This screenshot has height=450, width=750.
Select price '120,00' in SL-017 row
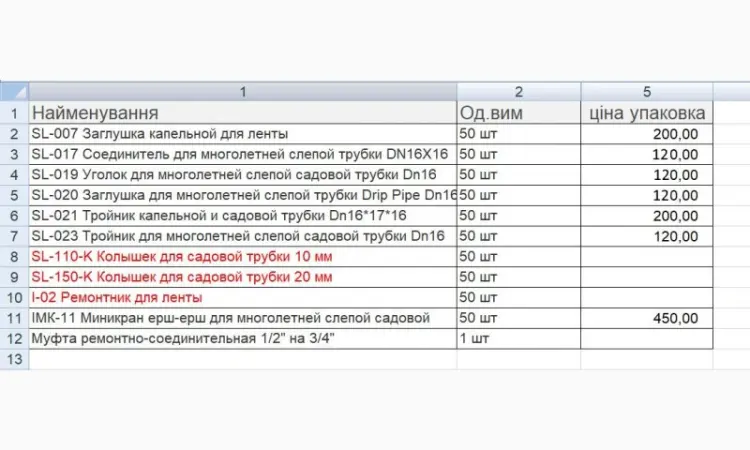(x=647, y=154)
